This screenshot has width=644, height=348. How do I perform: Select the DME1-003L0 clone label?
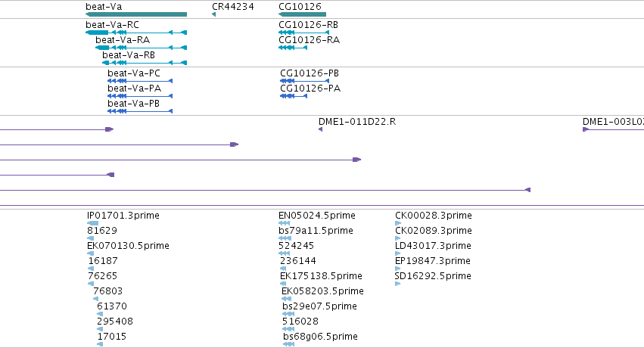coord(613,122)
